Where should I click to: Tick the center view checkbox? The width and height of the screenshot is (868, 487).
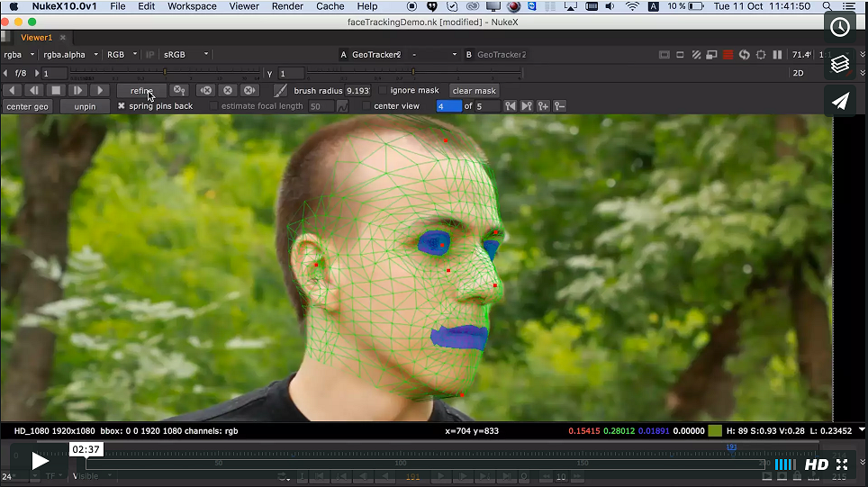click(x=366, y=106)
